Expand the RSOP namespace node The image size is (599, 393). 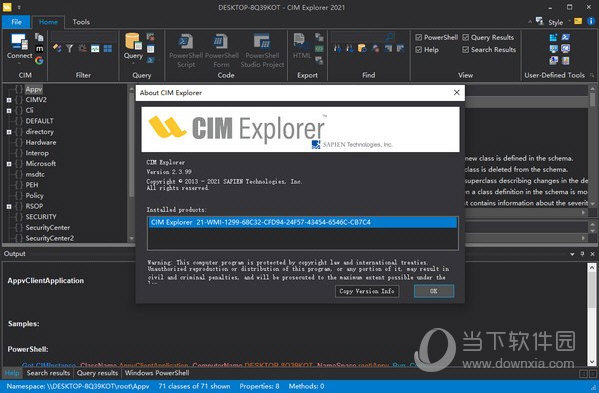coord(9,207)
